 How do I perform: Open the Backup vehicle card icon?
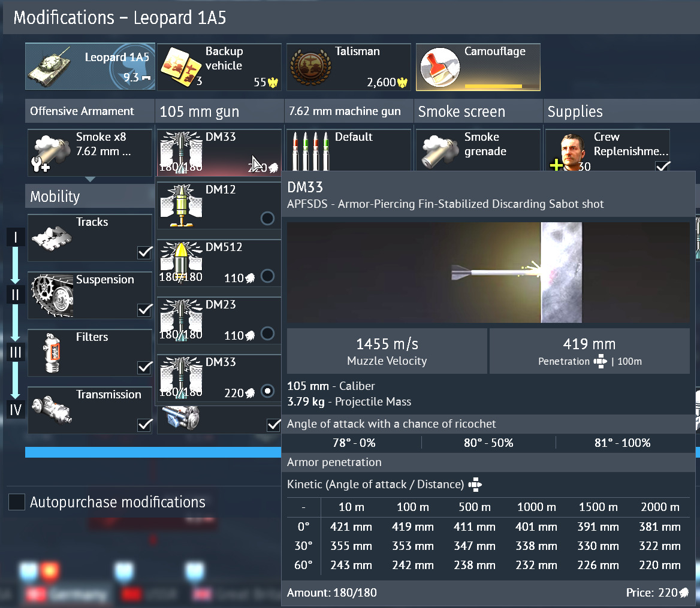tap(182, 66)
